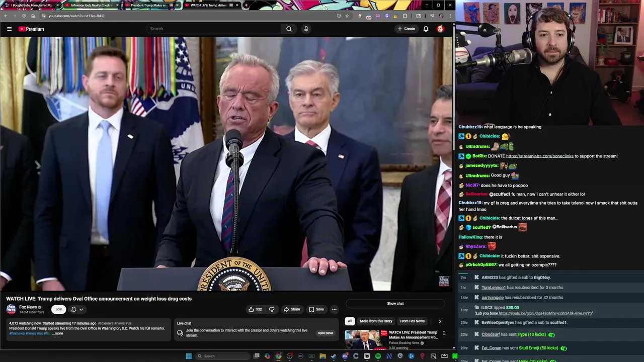Screen dimensions: 644x362
Task: Click the live video player
Action: pos(226,164)
